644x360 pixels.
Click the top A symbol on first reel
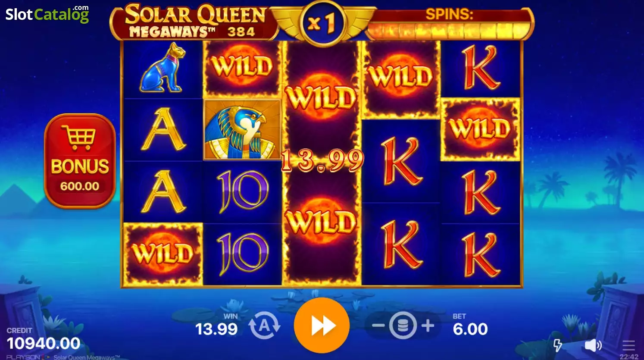click(x=163, y=129)
